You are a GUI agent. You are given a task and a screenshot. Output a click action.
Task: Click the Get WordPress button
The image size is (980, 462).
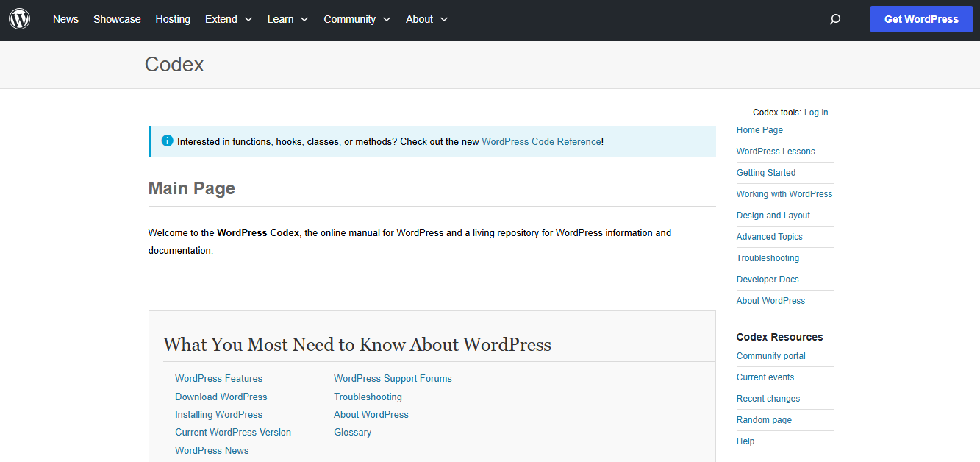[x=921, y=18]
